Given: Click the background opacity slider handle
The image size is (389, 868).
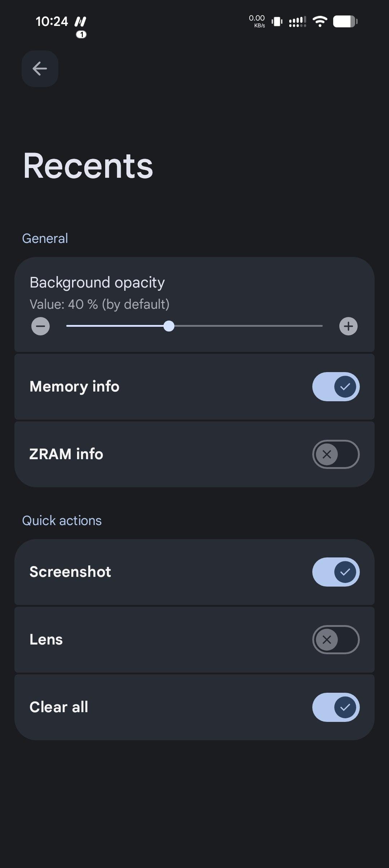Looking at the screenshot, I should click(x=169, y=326).
